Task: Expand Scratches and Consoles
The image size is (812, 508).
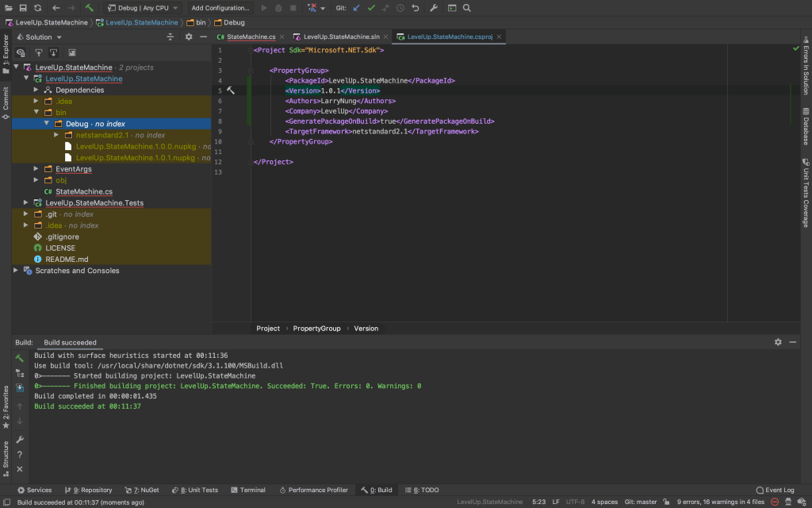Action: tap(16, 270)
